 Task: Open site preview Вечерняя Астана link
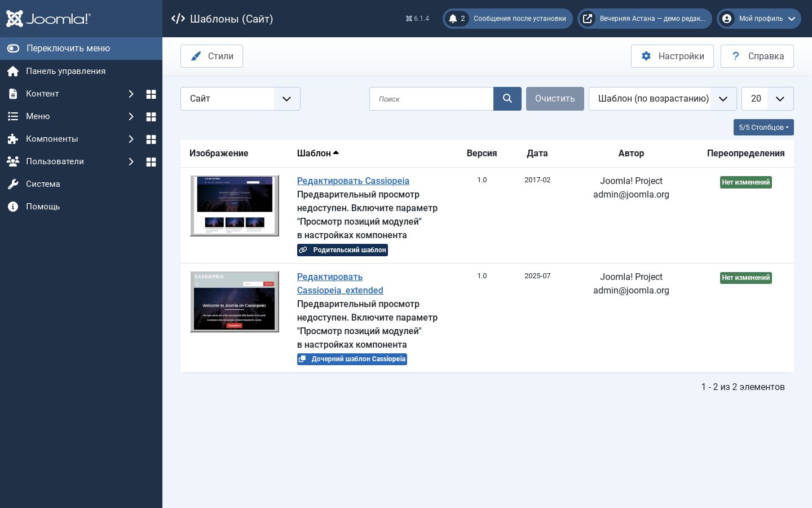pos(645,19)
